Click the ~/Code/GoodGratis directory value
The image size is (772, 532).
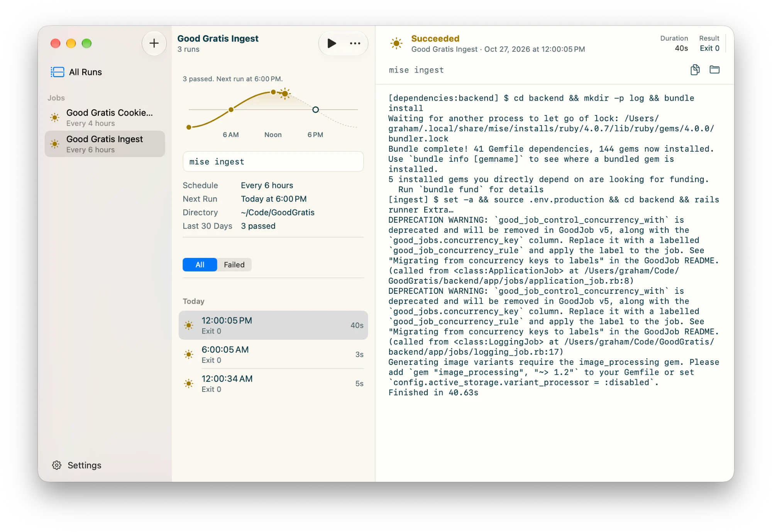pyautogui.click(x=278, y=212)
